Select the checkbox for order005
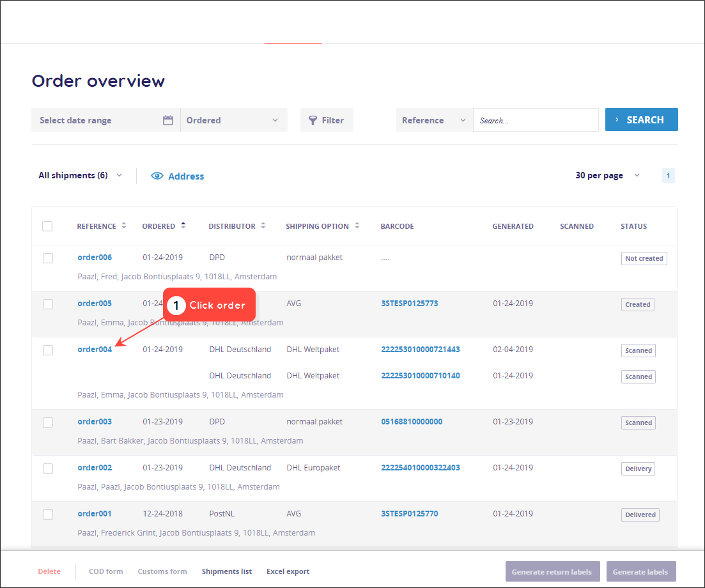 tap(48, 304)
